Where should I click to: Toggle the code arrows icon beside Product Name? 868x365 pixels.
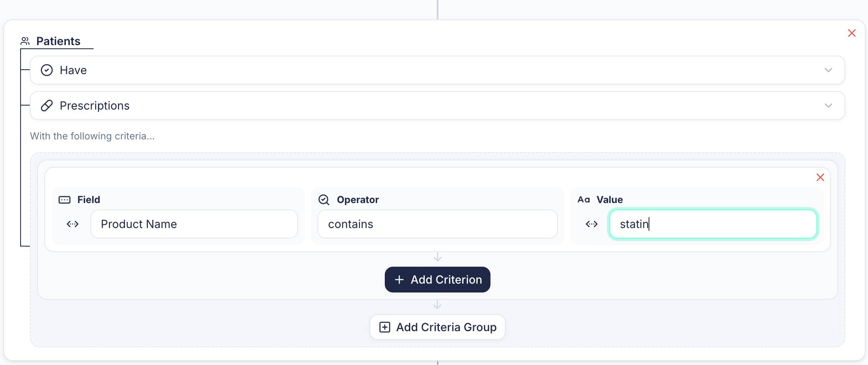tap(73, 224)
